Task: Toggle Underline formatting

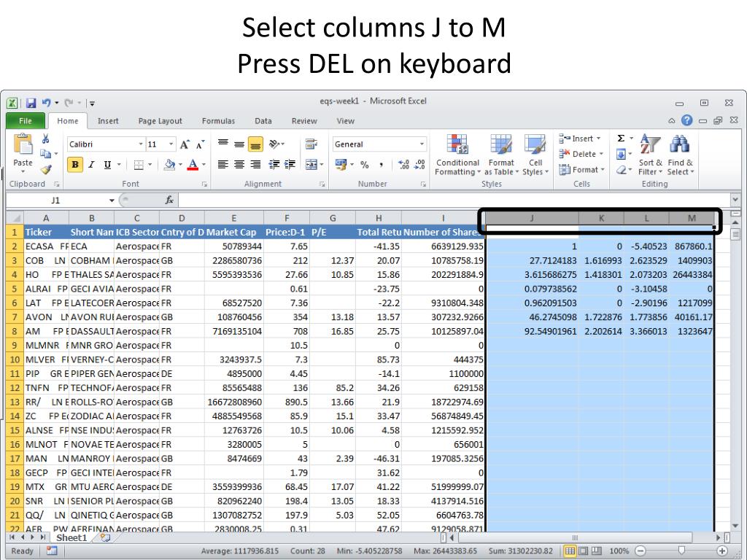Action: tap(108, 165)
